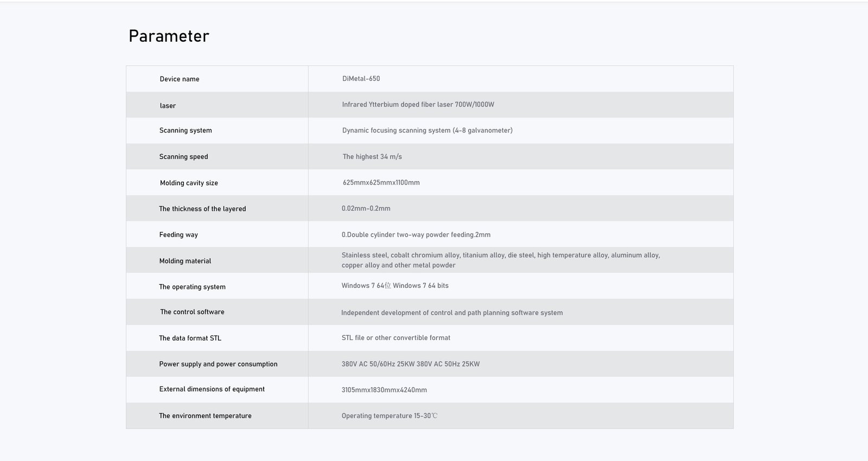Click the Device name label cell

(x=180, y=79)
